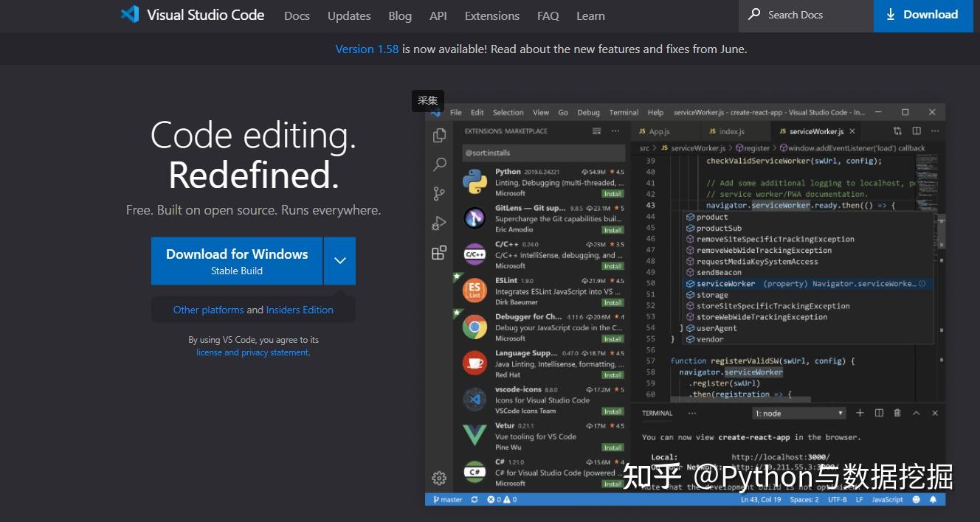Open the Run and Debug view
The image size is (980, 522).
click(439, 223)
